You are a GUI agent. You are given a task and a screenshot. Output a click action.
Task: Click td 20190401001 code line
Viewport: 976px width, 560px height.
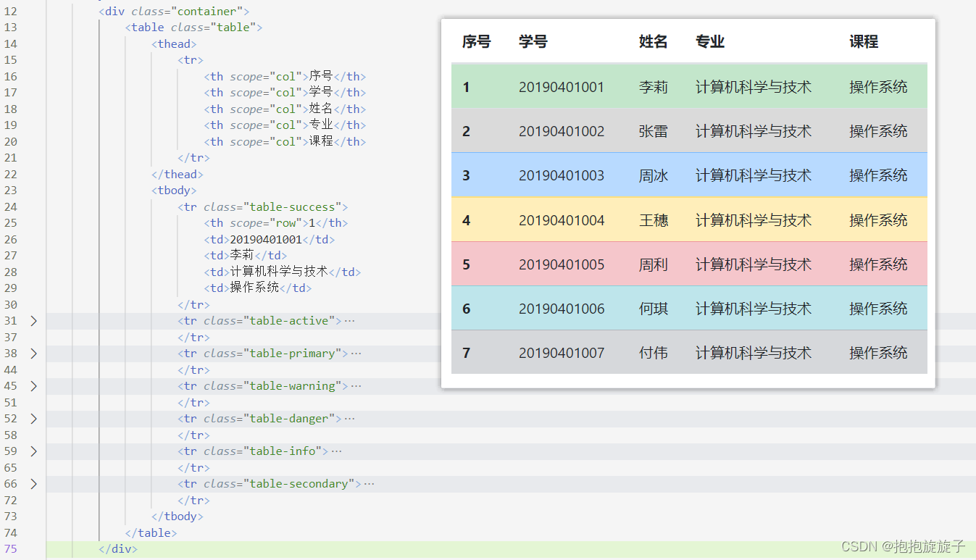[270, 240]
